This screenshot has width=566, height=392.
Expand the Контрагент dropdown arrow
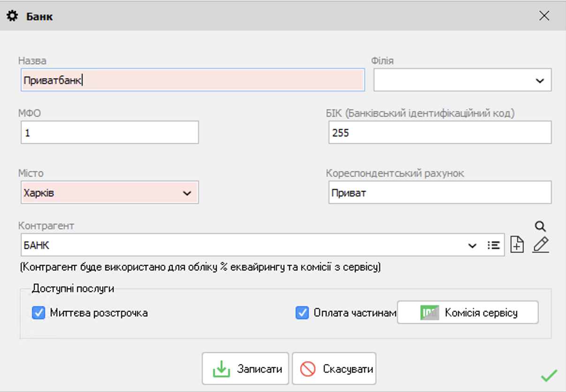pos(472,246)
